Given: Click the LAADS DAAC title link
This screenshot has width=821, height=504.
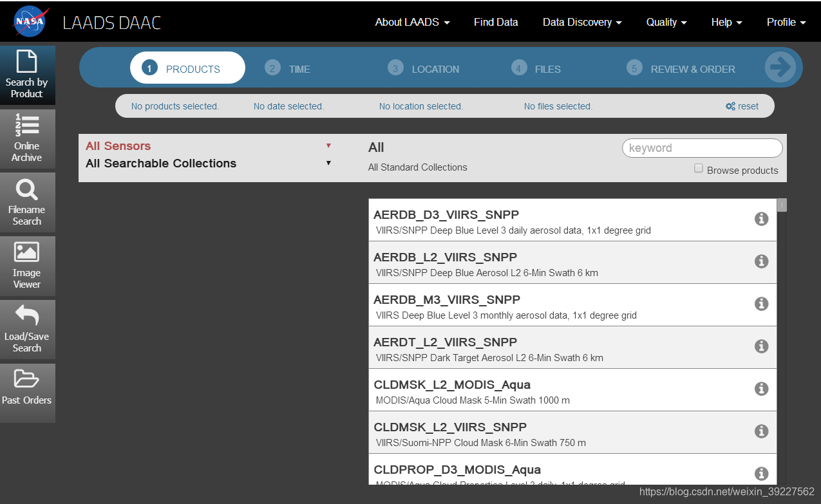Looking at the screenshot, I should click(x=112, y=23).
